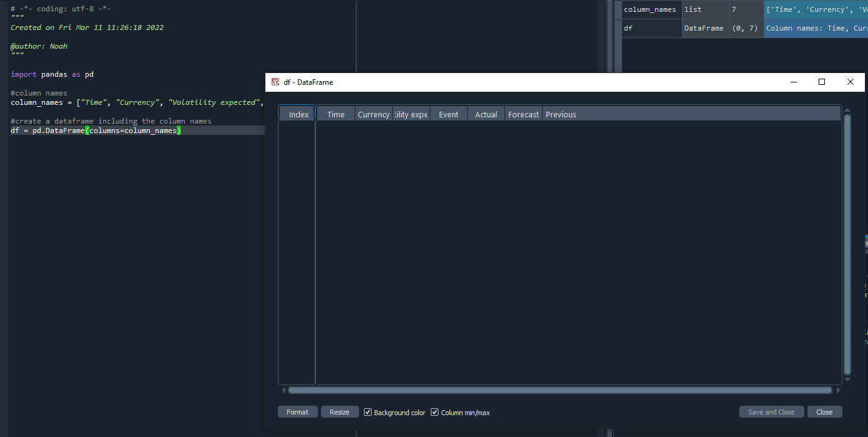The width and height of the screenshot is (868, 437).
Task: Click the df value cell 'Column names: Time'
Action: [816, 28]
